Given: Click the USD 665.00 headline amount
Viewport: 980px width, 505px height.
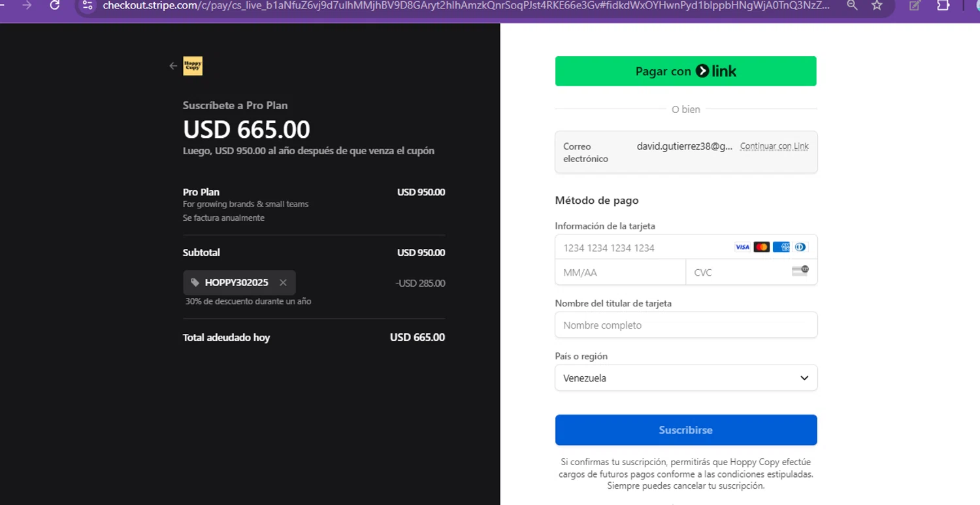Looking at the screenshot, I should [x=246, y=129].
